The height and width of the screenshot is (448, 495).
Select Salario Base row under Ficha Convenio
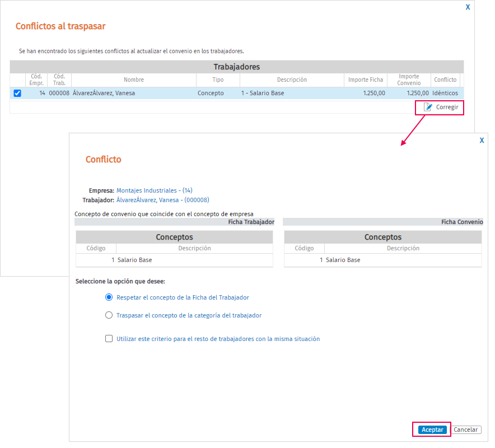click(x=383, y=260)
